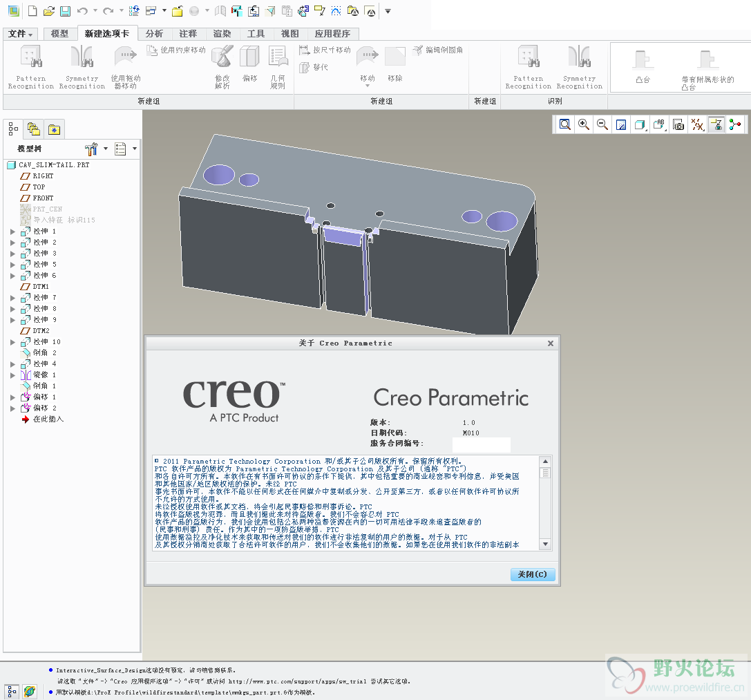The image size is (751, 700).
Task: Open the 文件 menu
Action: 21,33
